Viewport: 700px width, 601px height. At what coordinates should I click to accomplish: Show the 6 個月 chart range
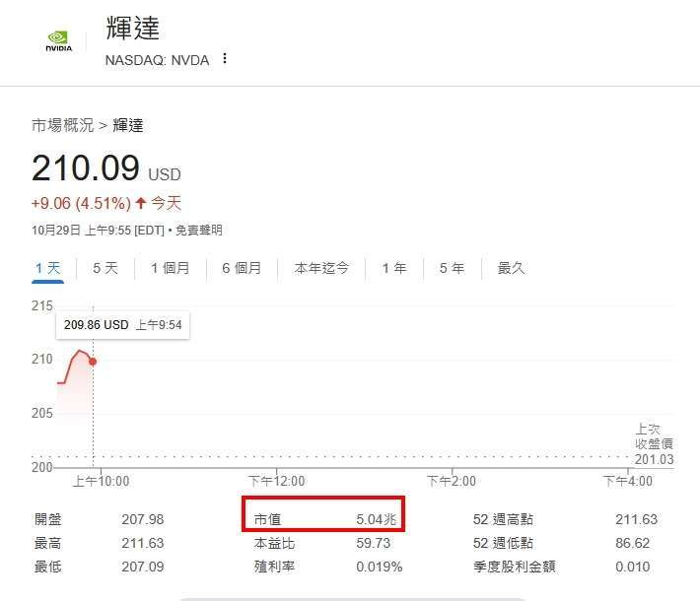[x=242, y=268]
